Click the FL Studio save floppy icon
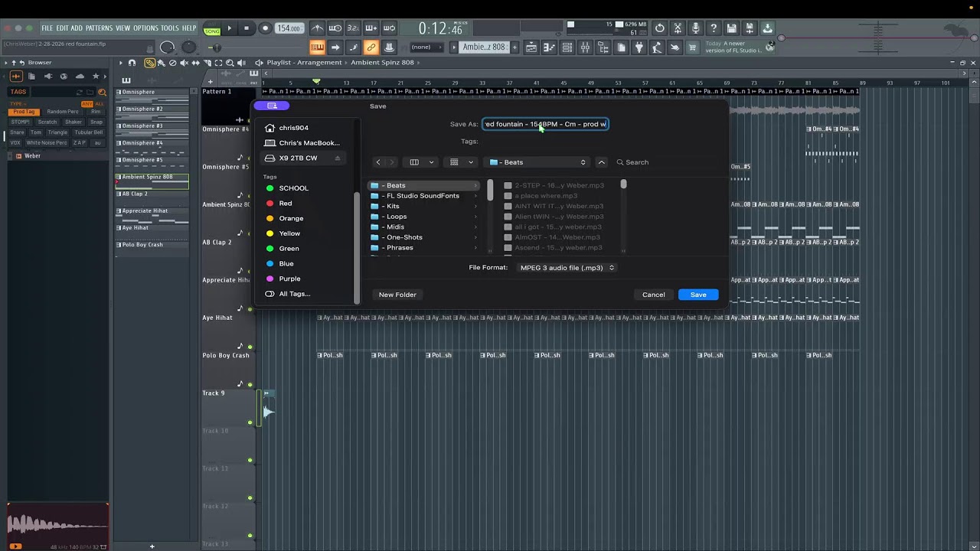This screenshot has height=551, width=980. 731,28
